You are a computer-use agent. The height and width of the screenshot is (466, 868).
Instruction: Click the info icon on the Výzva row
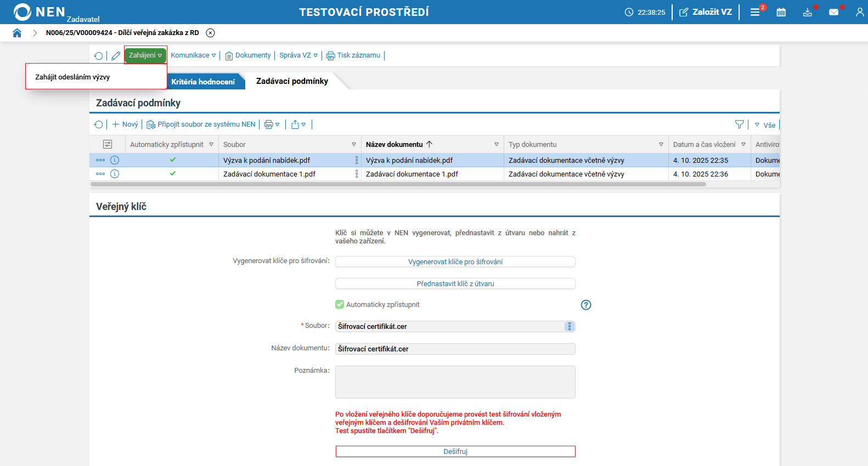(115, 160)
